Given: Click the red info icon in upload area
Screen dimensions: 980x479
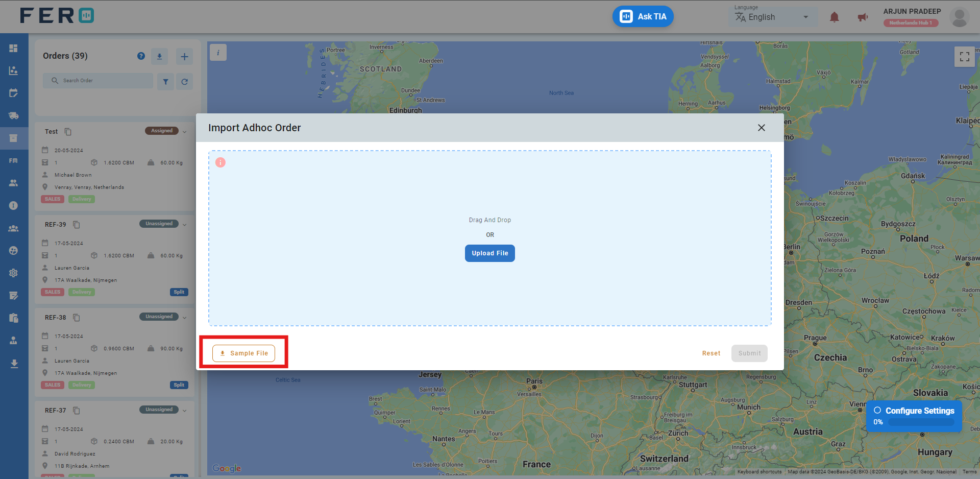Looking at the screenshot, I should (x=220, y=162).
